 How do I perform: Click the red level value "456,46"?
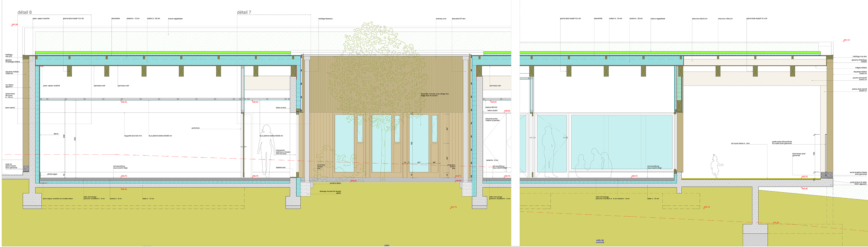point(804,188)
